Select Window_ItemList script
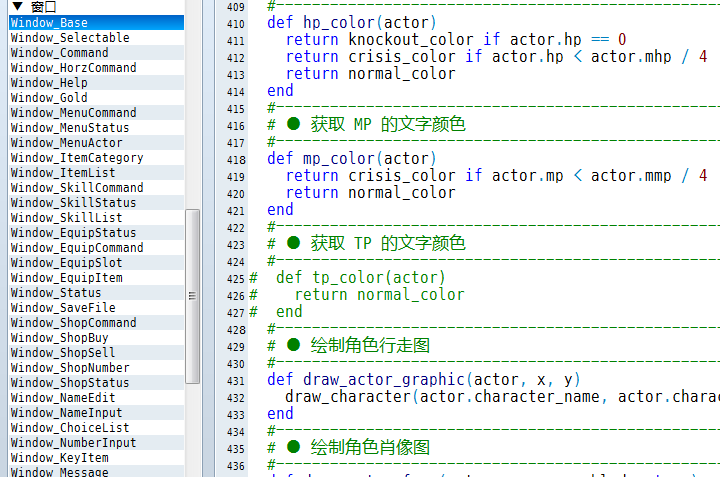The width and height of the screenshot is (720, 477). (96, 173)
